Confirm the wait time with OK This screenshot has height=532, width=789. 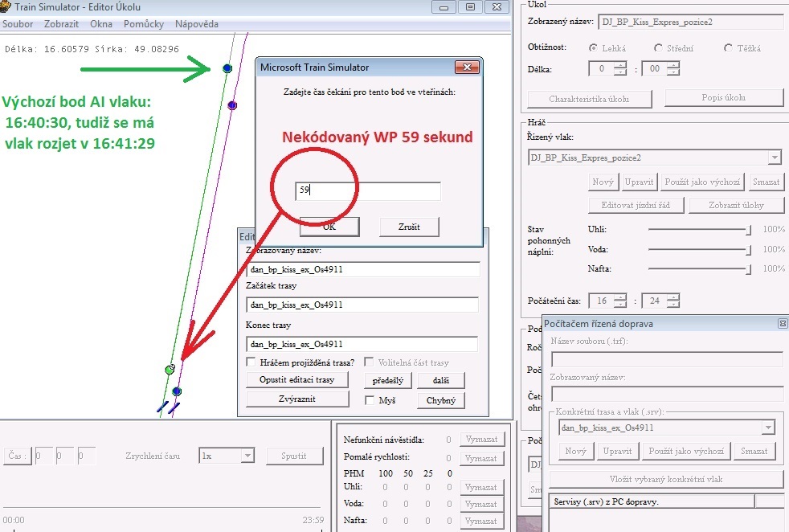click(329, 227)
